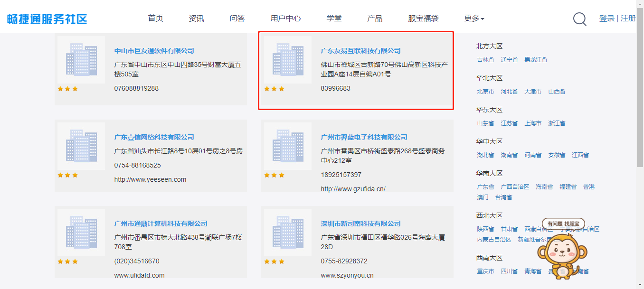The height and width of the screenshot is (289, 644).
Task: Go to the 问答 section
Action: [x=237, y=19]
